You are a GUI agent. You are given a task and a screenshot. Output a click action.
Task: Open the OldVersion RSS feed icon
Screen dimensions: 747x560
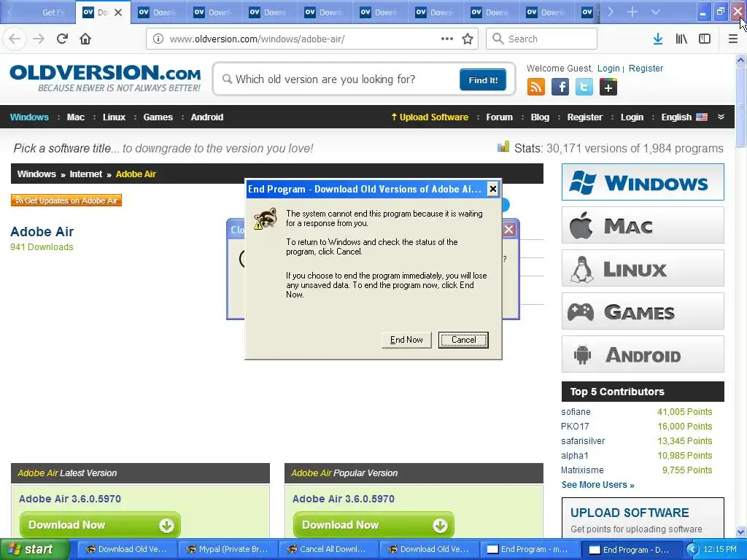click(x=536, y=87)
